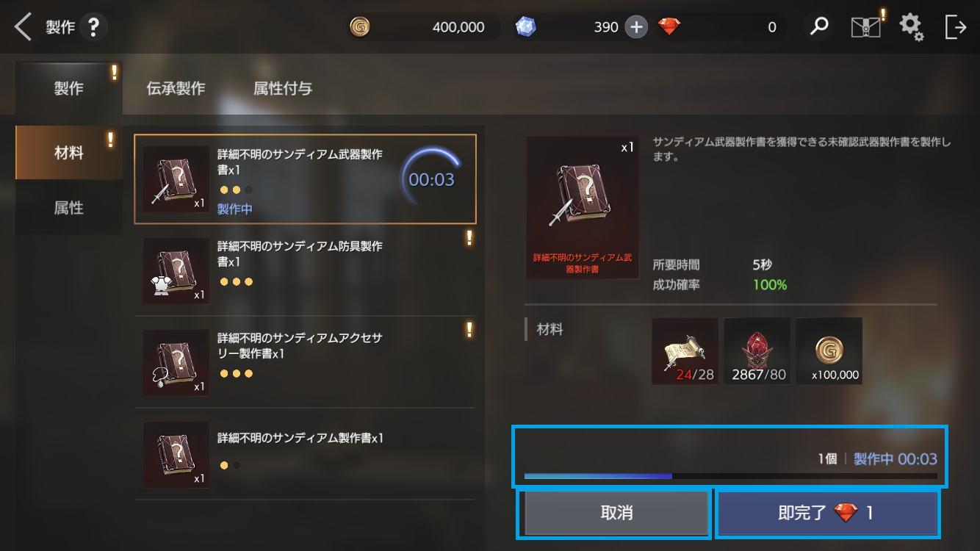Tap the plus icon to add blue diamonds

[x=636, y=27]
